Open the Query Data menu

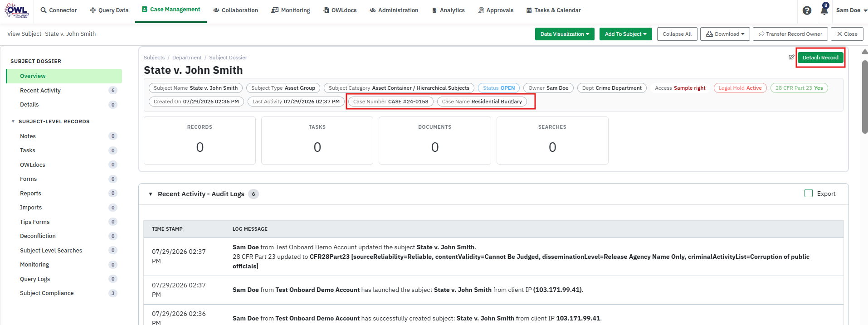pos(109,10)
